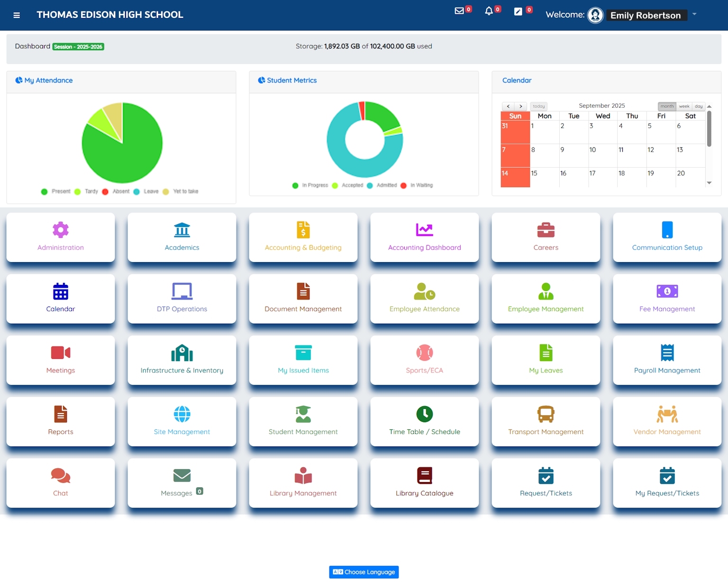Switch the calendar to week view
728x582 pixels.
[684, 106]
